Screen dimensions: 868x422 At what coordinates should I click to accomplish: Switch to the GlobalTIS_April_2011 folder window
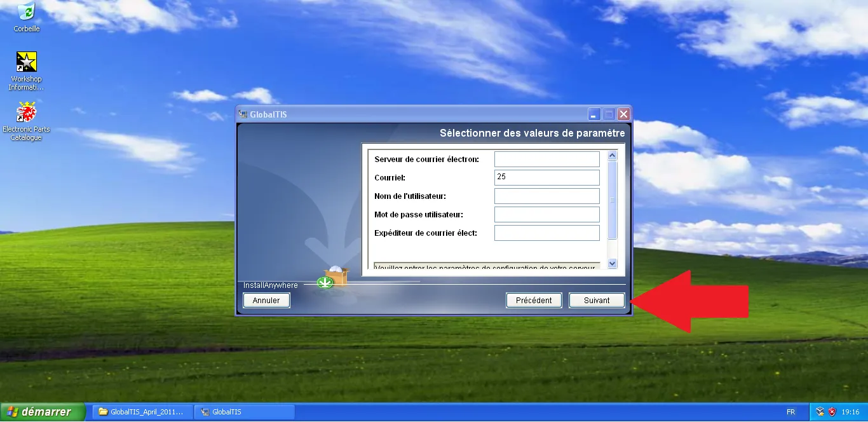coord(141,411)
